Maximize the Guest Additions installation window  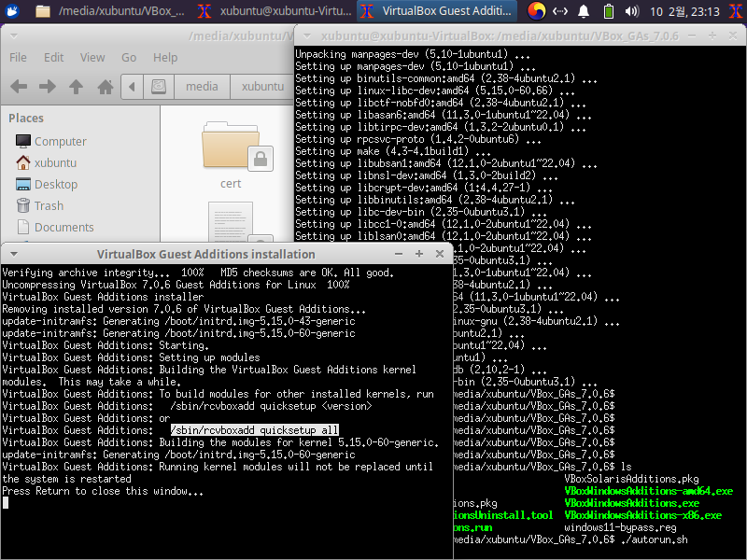(419, 254)
